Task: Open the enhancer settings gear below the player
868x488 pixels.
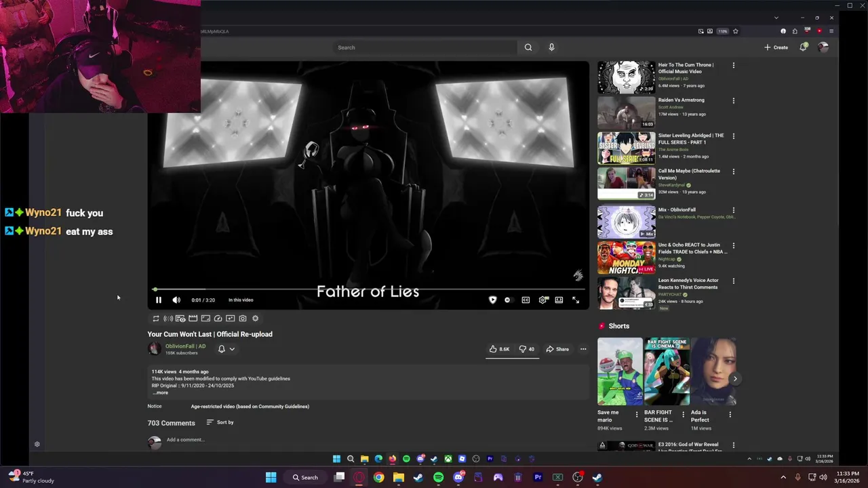Action: point(255,319)
